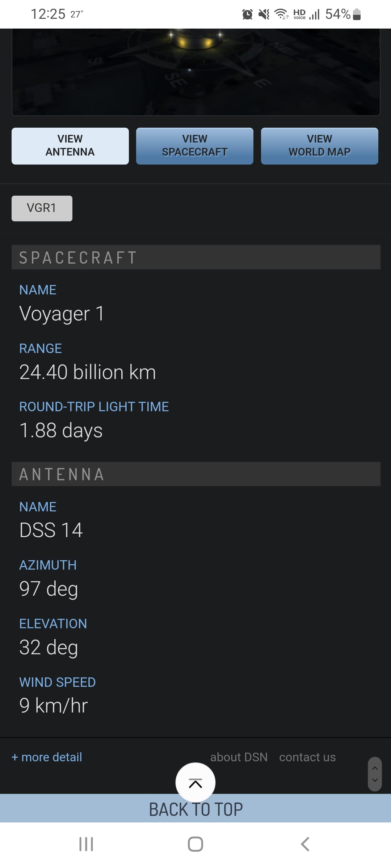Tap the Spacecraft section header
Screen dimensions: 391x868
coord(196,257)
